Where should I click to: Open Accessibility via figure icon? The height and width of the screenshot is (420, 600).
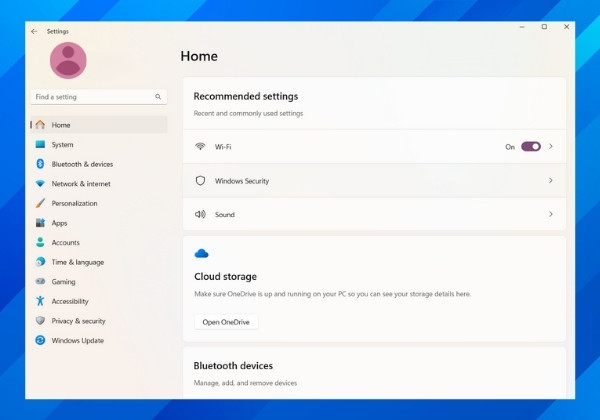click(x=40, y=301)
